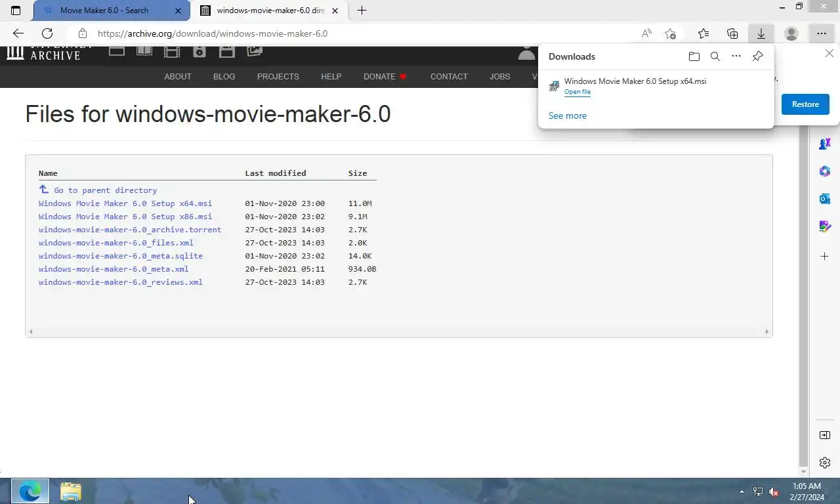Pin the Downloads panel
840x504 pixels.
pyautogui.click(x=757, y=56)
